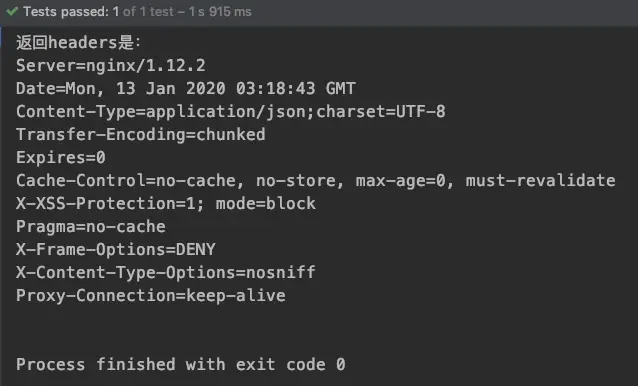
Task: Click the word must-revalidate in console
Action: pos(540,180)
